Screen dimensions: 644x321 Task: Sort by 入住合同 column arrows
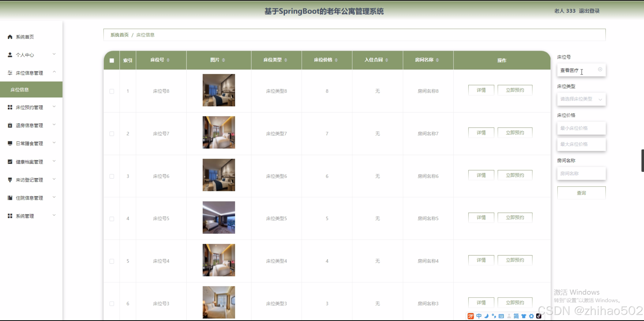coord(387,60)
